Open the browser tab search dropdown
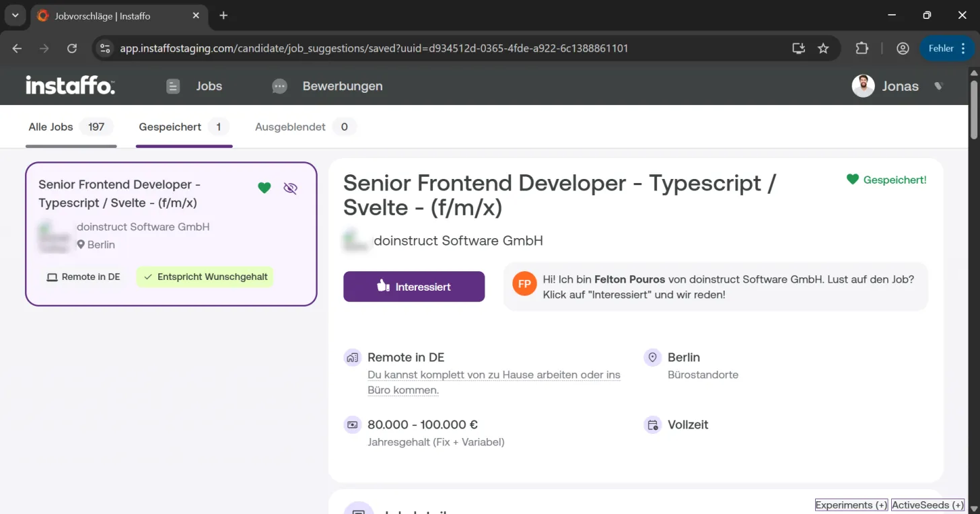The height and width of the screenshot is (514, 980). click(x=15, y=15)
